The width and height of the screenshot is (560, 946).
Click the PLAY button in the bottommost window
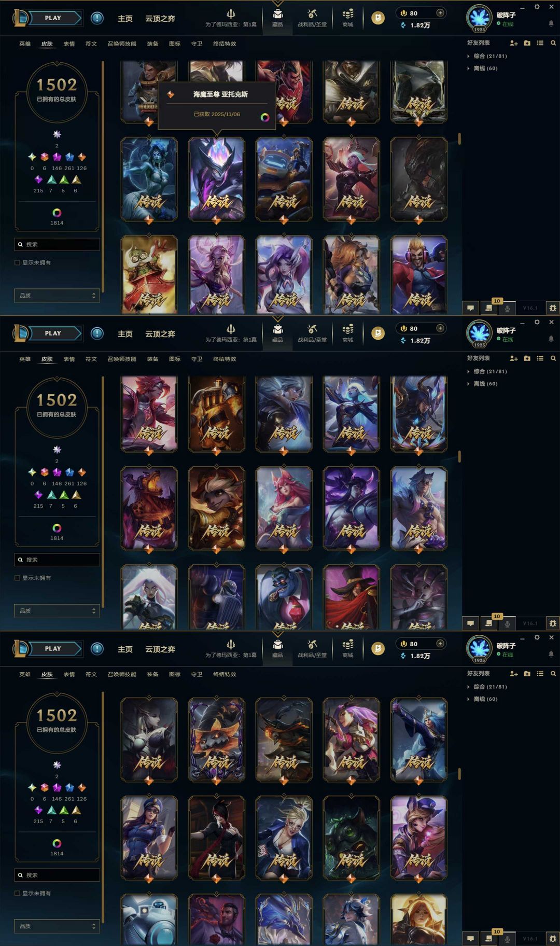click(x=53, y=648)
